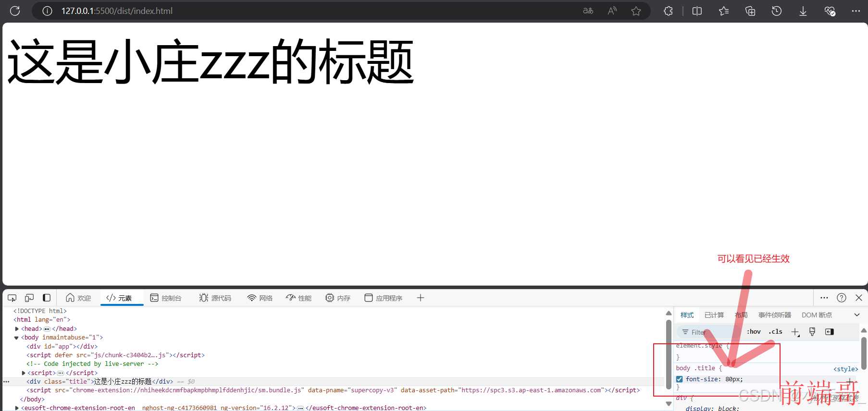Open DevTools help question mark icon
This screenshot has width=868, height=411.
pyautogui.click(x=842, y=298)
